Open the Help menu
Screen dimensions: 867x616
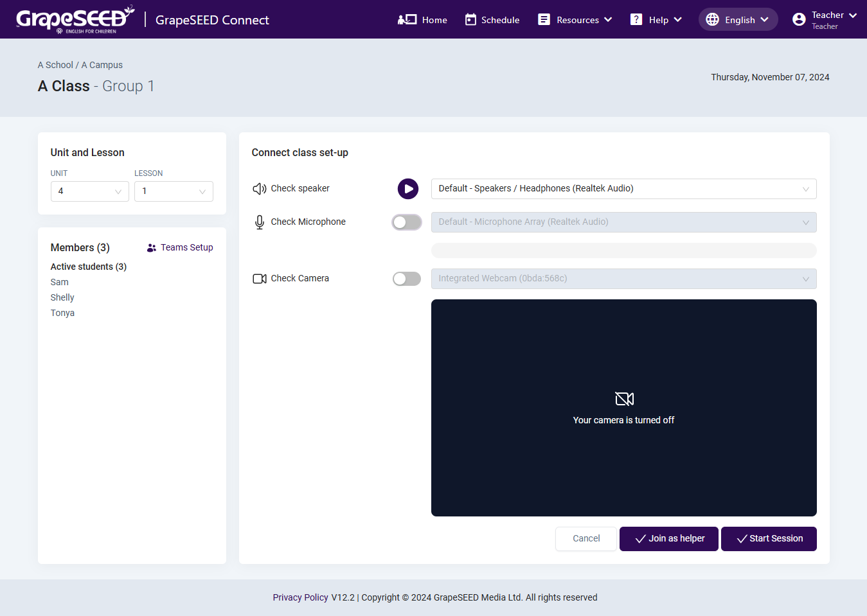pos(656,20)
